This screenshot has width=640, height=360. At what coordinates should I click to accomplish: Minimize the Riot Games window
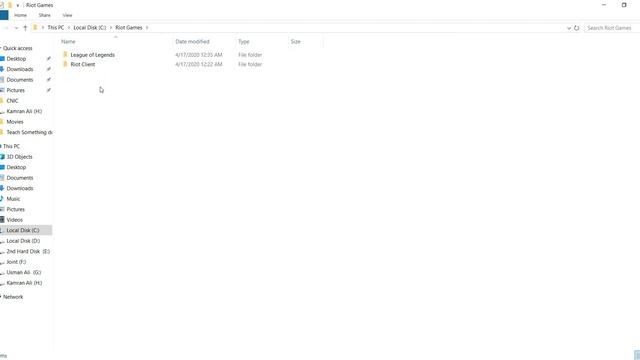(x=604, y=5)
